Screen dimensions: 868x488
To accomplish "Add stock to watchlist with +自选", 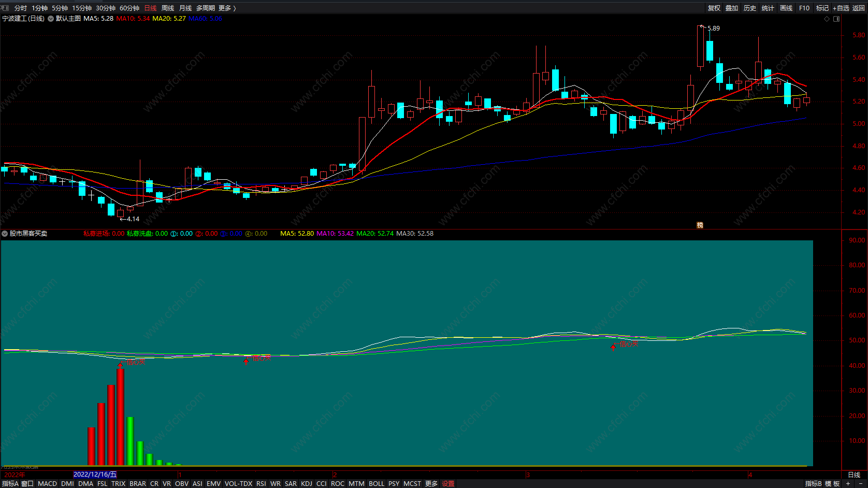I will tap(841, 8).
